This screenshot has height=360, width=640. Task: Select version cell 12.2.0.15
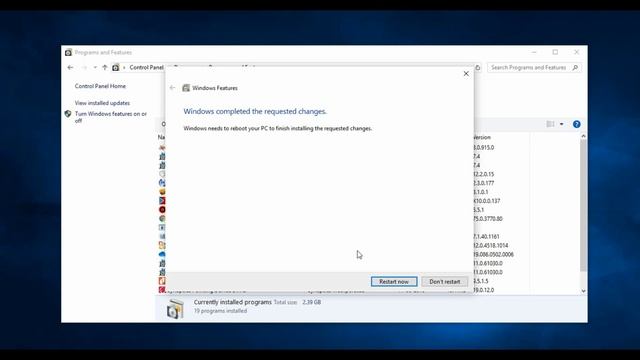point(484,174)
